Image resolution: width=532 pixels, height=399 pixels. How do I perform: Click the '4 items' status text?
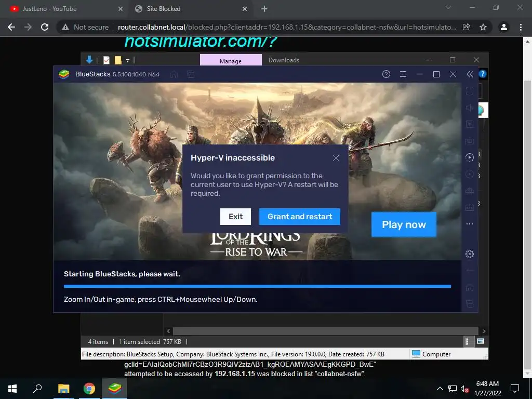click(98, 342)
